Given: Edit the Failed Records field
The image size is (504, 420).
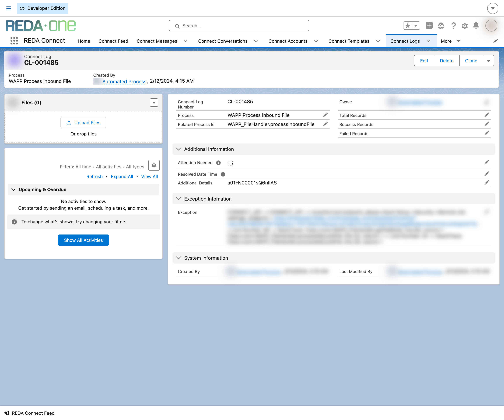Looking at the screenshot, I should (487, 133).
